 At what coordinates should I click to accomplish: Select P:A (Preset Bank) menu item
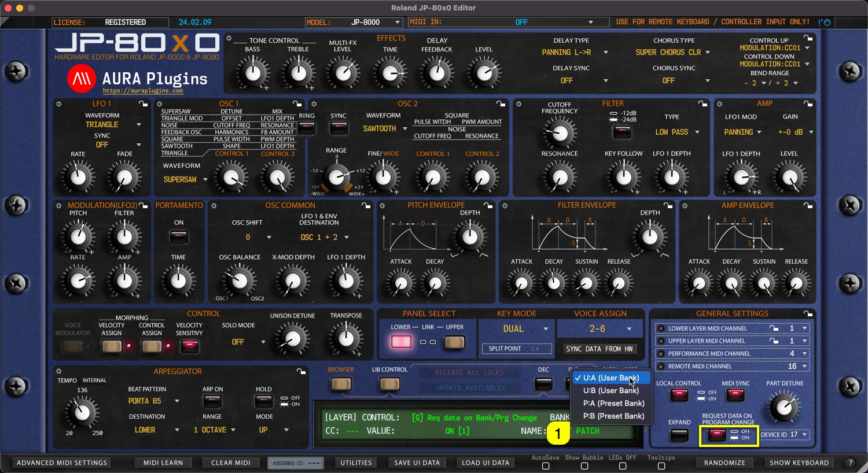tap(612, 403)
